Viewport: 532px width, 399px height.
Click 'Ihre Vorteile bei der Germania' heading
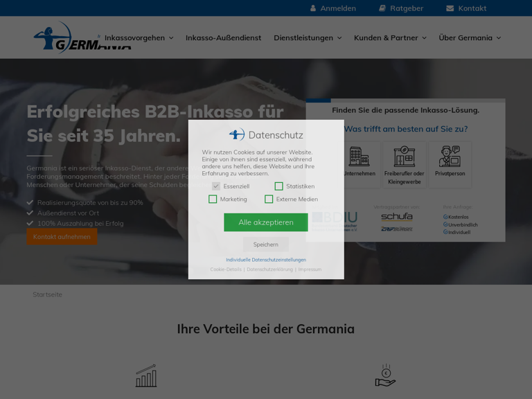point(266,329)
